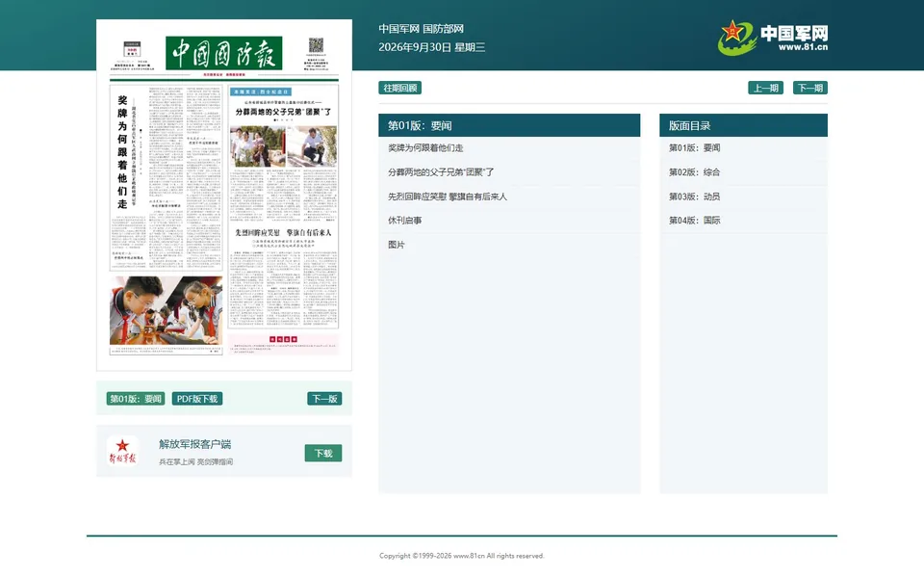Click the 中国国防报 masthead on newspaper preview
The image size is (924, 578).
click(x=224, y=53)
